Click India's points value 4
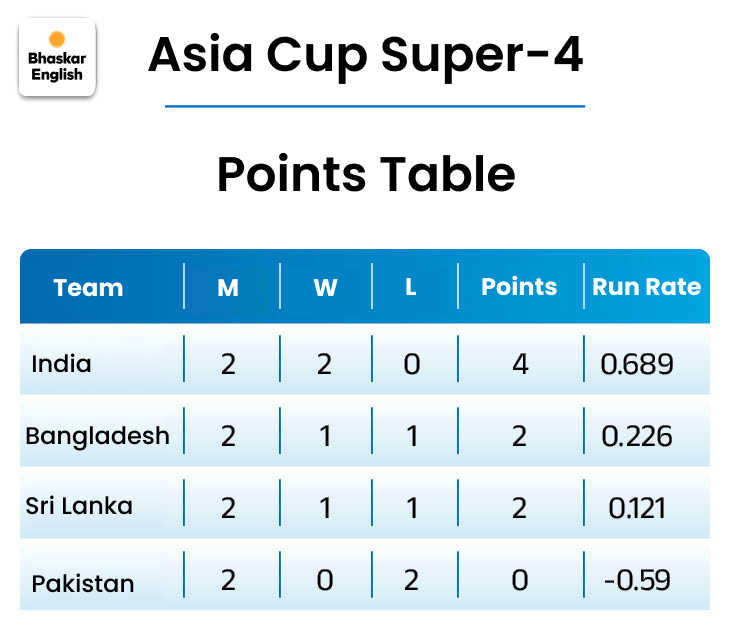This screenshot has height=630, width=730. (x=519, y=363)
